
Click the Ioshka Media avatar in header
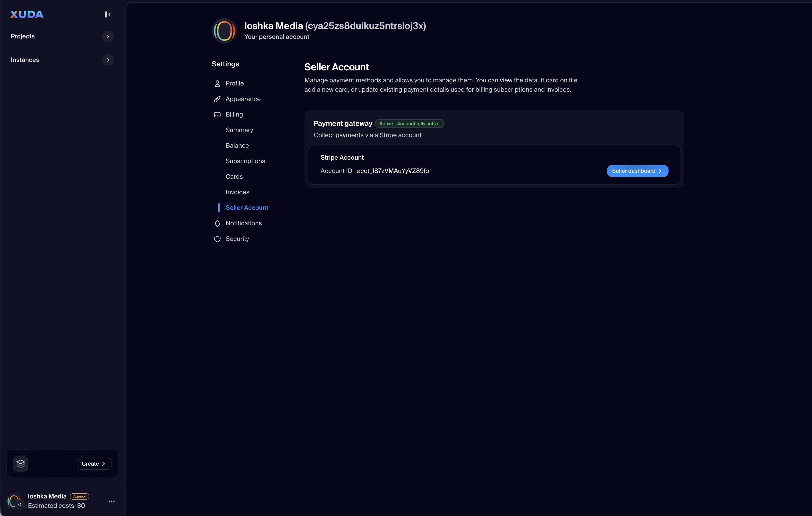point(224,31)
